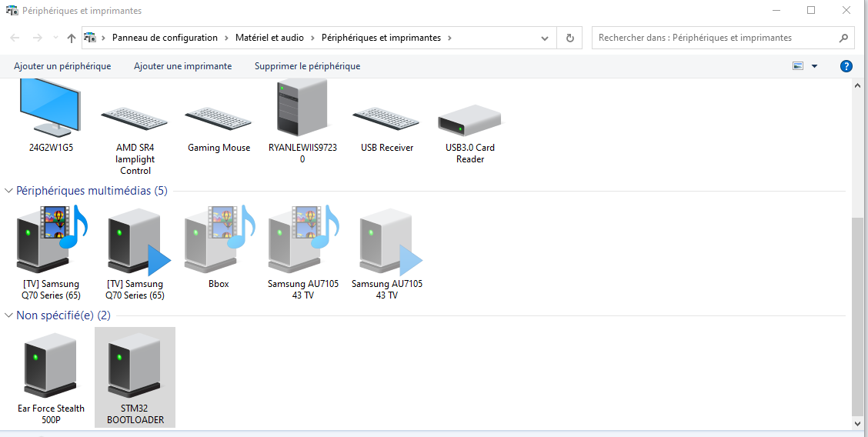
Task: Refresh the Périphériques et imprimantes view
Action: (x=569, y=38)
